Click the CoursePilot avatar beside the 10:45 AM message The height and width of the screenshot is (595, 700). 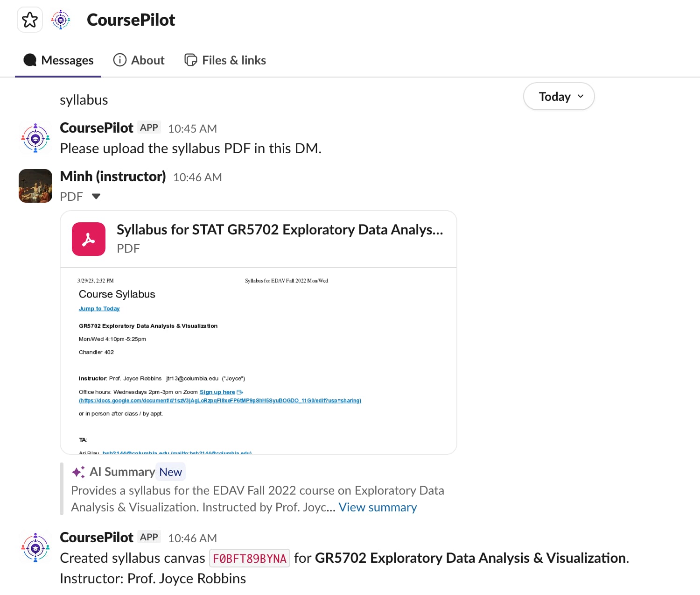coord(35,138)
